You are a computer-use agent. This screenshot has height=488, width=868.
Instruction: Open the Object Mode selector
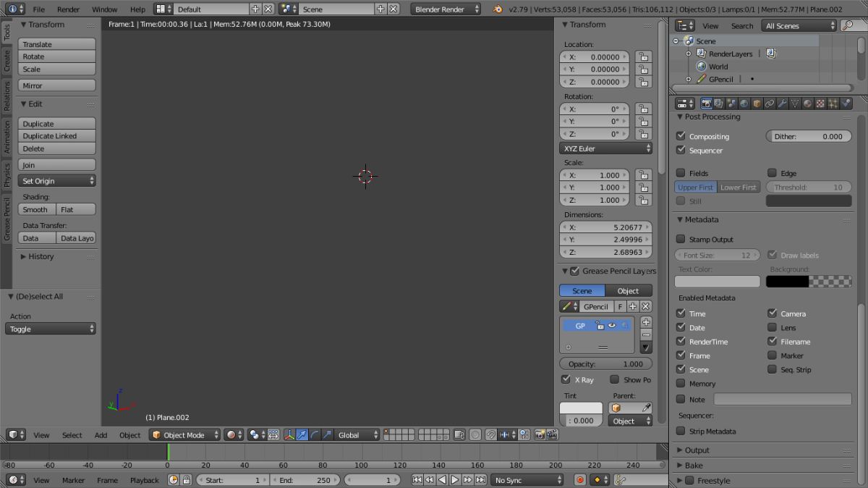tap(185, 435)
